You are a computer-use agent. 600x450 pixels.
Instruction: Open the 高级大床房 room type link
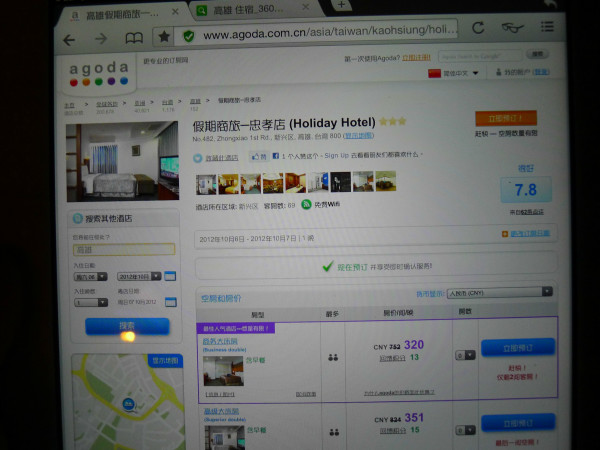click(221, 411)
